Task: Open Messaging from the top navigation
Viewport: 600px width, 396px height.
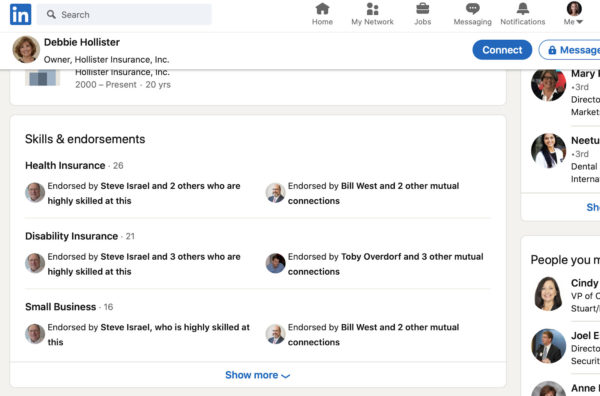Action: pyautogui.click(x=473, y=15)
